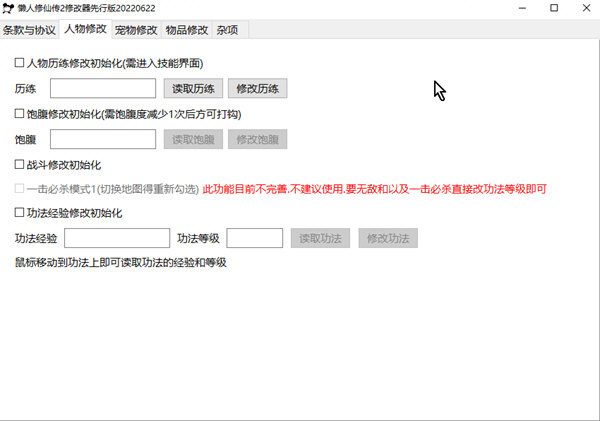This screenshot has height=421, width=600.
Task: Switch to the 条款与协议 tab
Action: tap(29, 30)
